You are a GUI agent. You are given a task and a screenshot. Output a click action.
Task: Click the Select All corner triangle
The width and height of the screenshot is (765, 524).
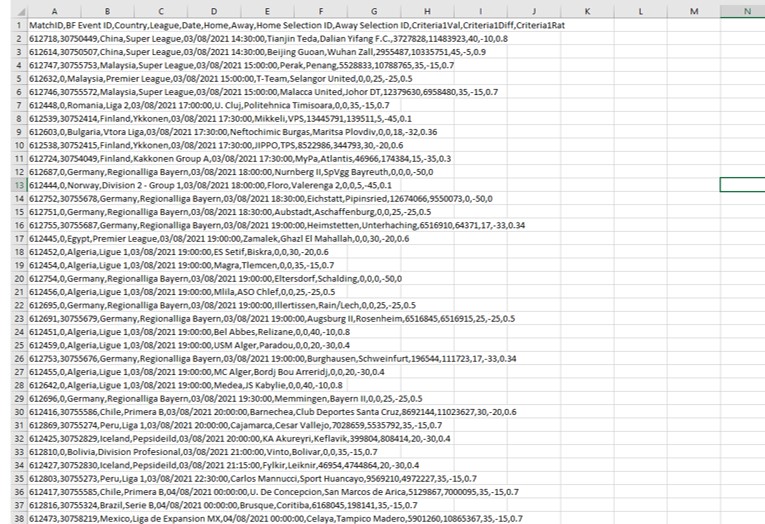[x=20, y=11]
